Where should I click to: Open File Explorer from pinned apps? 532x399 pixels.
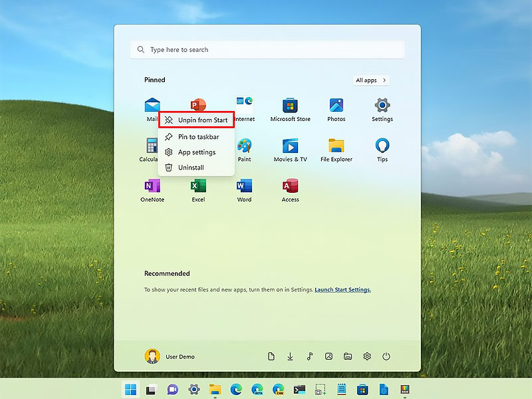(x=336, y=150)
